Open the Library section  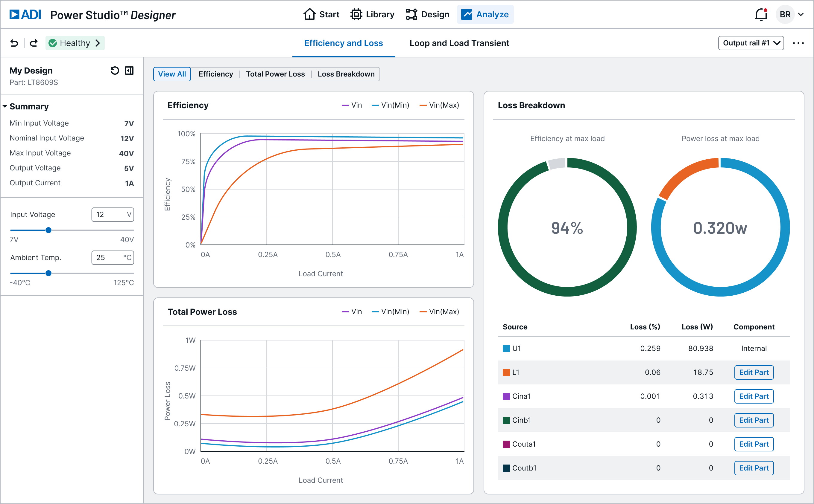pos(356,14)
